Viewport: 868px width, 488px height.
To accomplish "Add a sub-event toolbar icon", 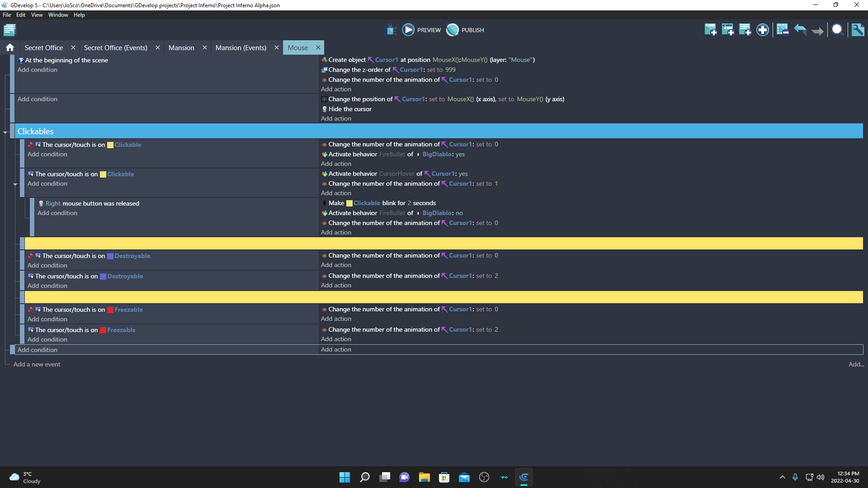I will pos(728,30).
